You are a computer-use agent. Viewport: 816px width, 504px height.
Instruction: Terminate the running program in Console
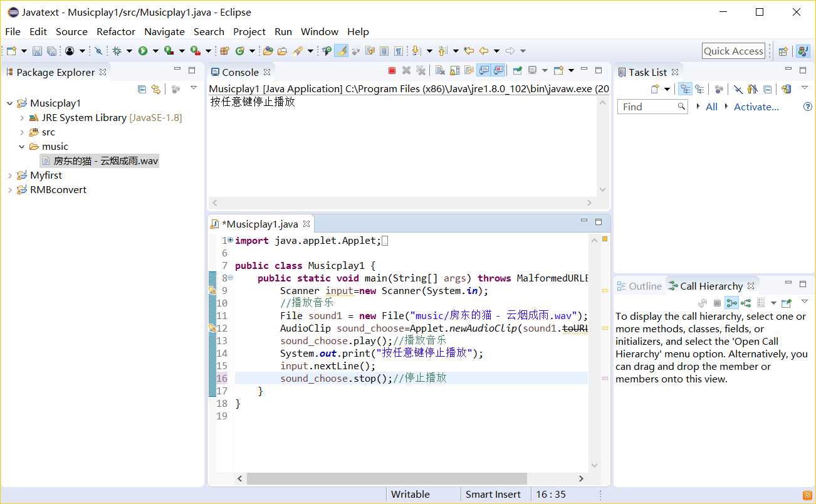click(392, 71)
